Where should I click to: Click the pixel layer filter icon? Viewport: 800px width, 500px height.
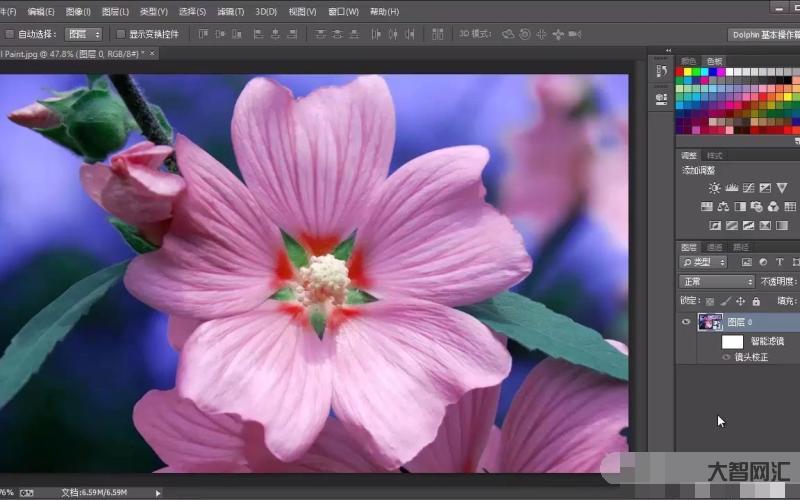(746, 262)
